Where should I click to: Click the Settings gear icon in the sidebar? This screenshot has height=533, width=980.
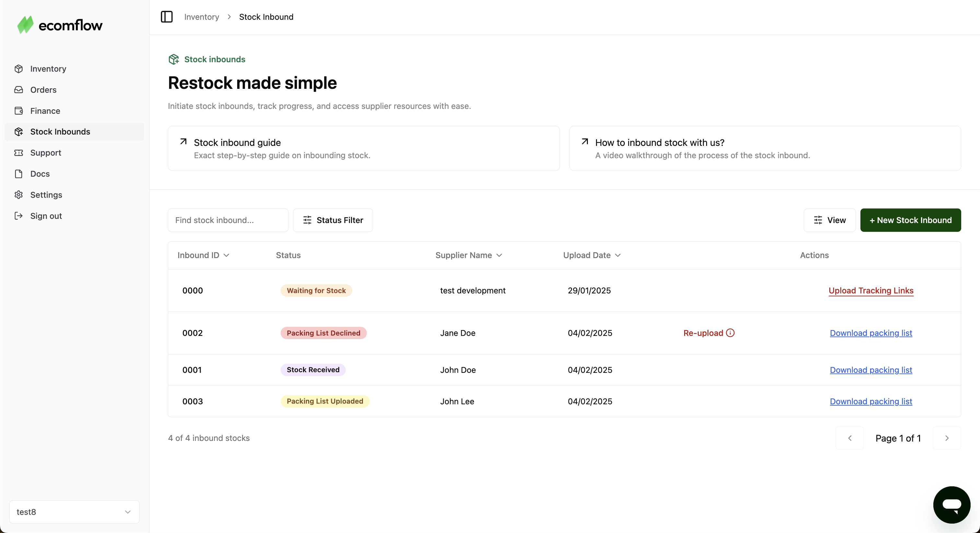pyautogui.click(x=19, y=195)
